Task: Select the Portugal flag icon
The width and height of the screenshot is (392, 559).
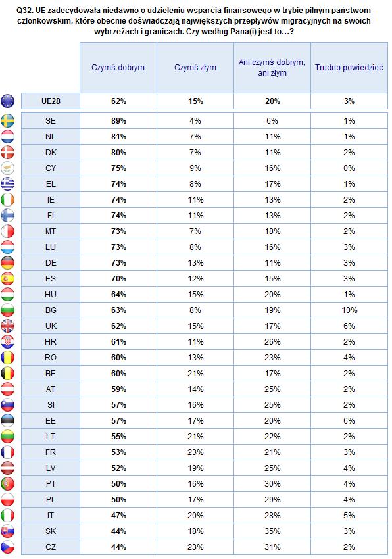Action: 7,484
